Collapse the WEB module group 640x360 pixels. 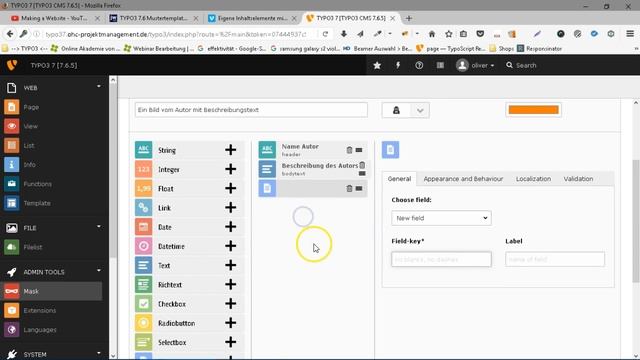99,87
